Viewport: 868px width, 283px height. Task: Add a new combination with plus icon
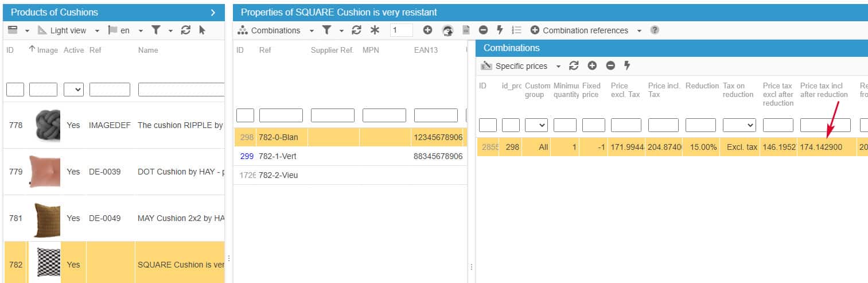pos(427,30)
